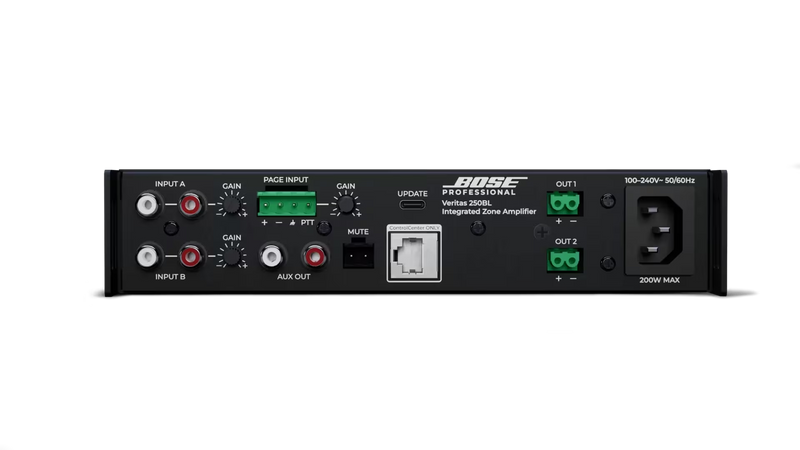
Task: Click the ControlCenter ONLY Ethernet port
Action: point(414,254)
